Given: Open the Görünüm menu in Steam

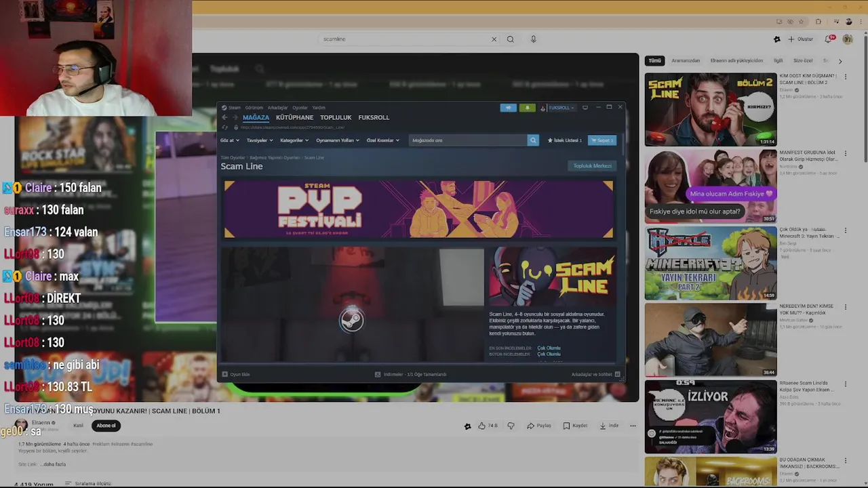Looking at the screenshot, I should (x=254, y=108).
